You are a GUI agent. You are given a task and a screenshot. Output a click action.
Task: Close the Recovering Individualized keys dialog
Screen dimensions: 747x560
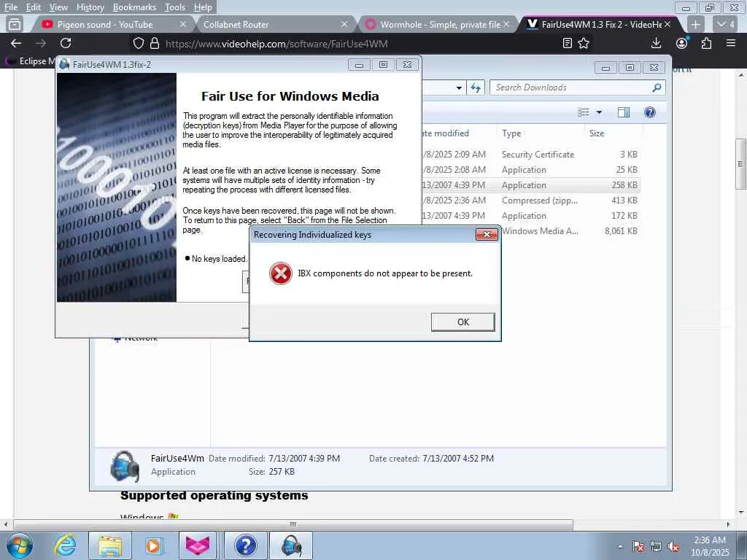(487, 234)
